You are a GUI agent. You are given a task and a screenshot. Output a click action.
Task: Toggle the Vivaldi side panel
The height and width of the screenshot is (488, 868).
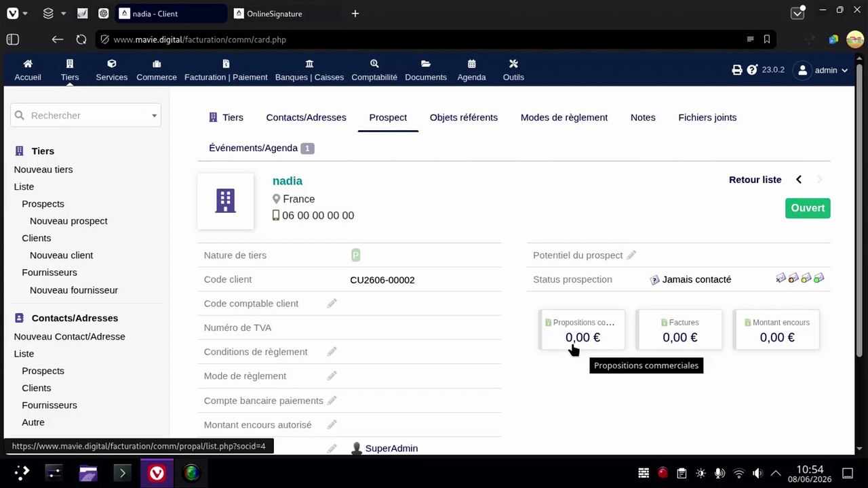coord(12,39)
